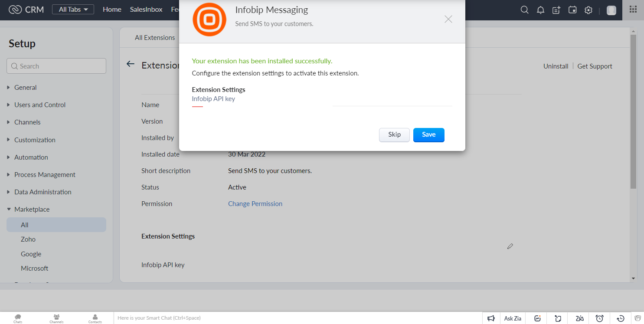
Task: Select Microsoft under Marketplace
Action: tap(34, 268)
